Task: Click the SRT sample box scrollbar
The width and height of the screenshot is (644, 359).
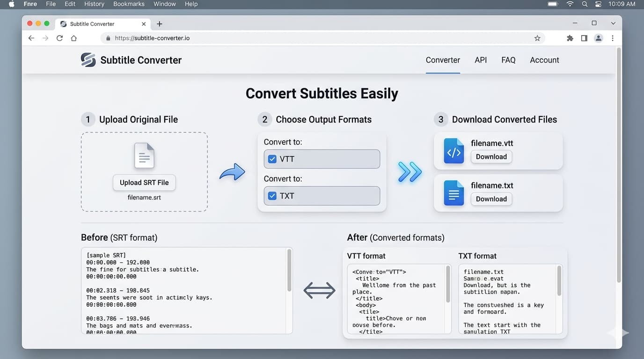Action: point(289,270)
